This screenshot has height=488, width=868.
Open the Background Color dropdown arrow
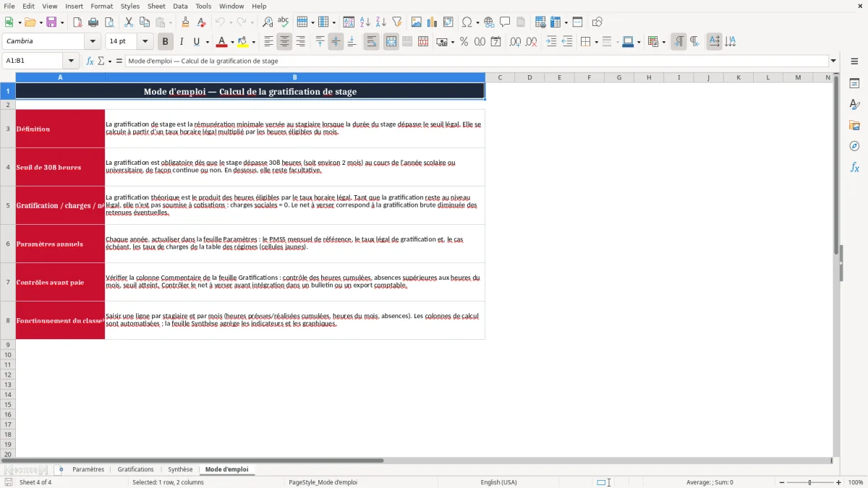click(253, 42)
